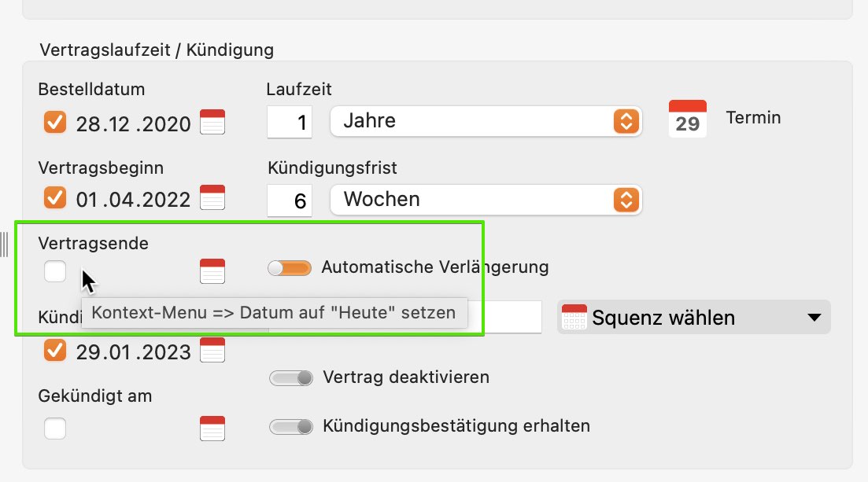Open the Laufzeit unit dropdown showing Jahre
Image resolution: width=868 pixels, height=482 pixels.
click(x=486, y=121)
